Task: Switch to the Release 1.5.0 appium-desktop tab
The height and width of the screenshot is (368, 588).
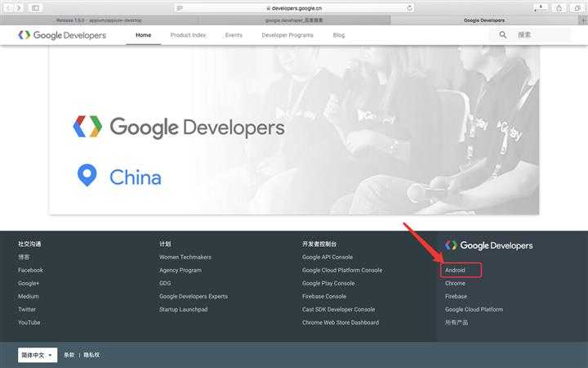Action: [x=99, y=20]
